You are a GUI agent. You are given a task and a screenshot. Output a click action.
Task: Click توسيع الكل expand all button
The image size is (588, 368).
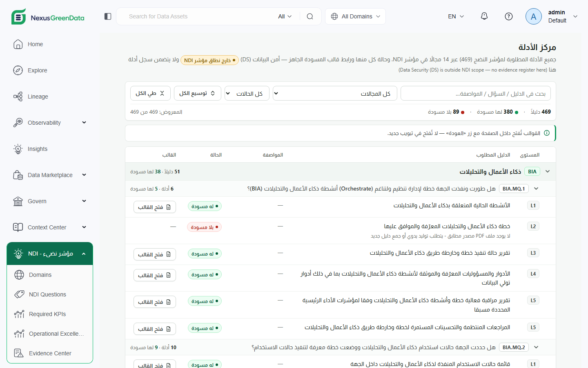[x=197, y=93]
